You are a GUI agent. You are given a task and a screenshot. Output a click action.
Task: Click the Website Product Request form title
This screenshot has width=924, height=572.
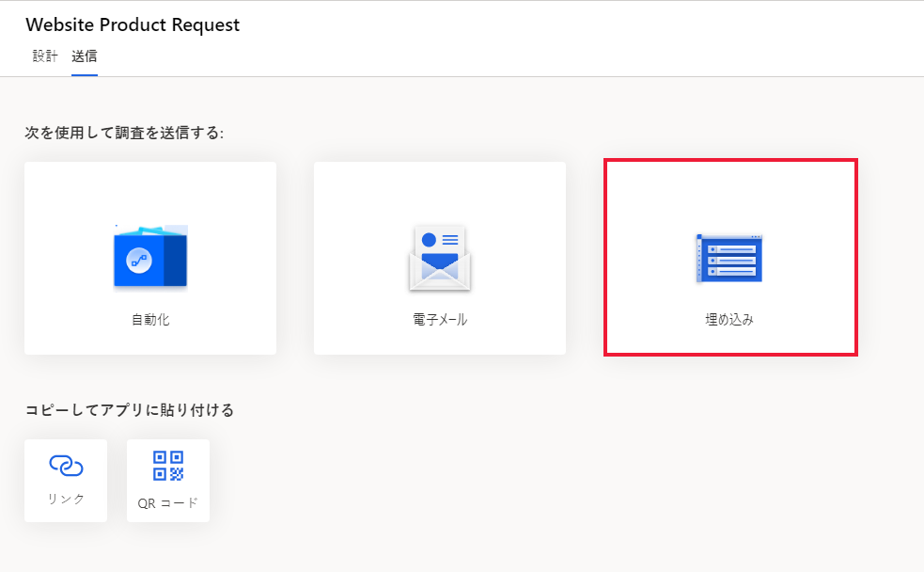point(132,24)
